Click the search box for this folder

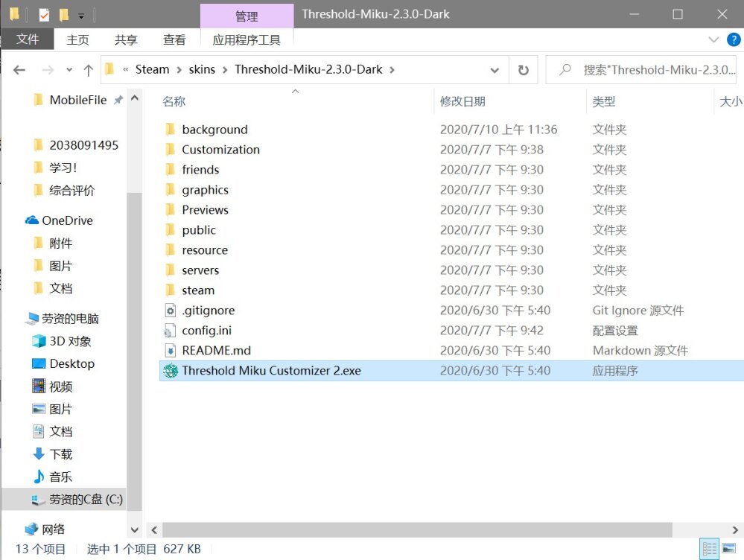tap(641, 70)
